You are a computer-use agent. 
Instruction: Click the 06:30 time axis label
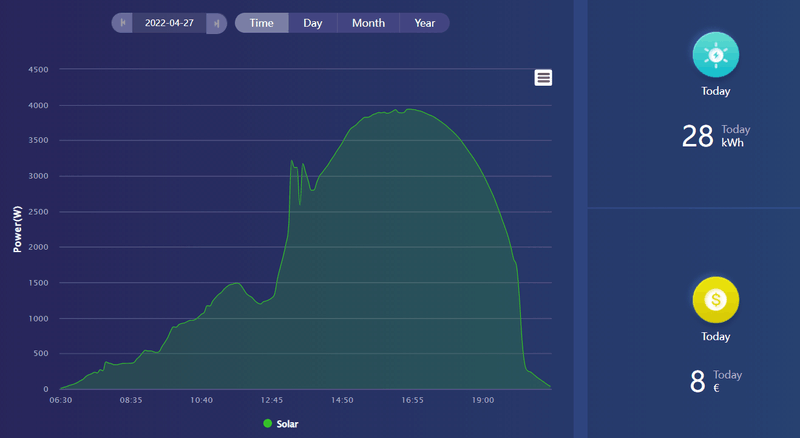coord(60,400)
